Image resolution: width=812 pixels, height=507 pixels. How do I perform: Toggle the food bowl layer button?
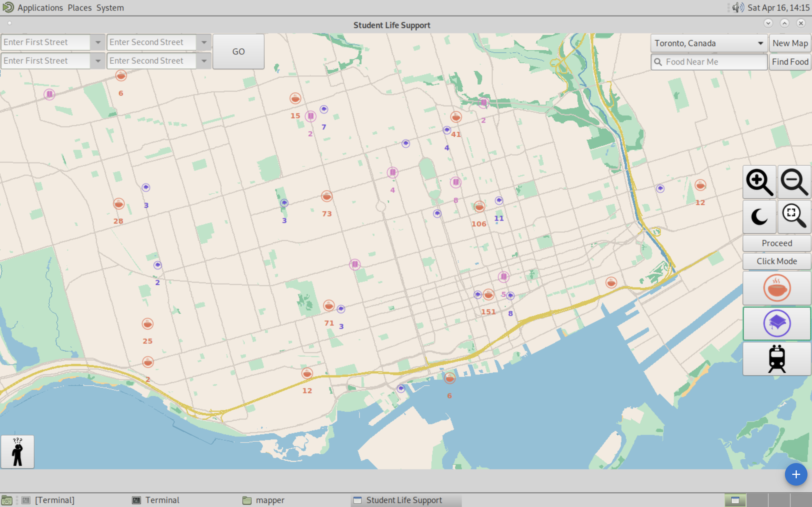777,288
